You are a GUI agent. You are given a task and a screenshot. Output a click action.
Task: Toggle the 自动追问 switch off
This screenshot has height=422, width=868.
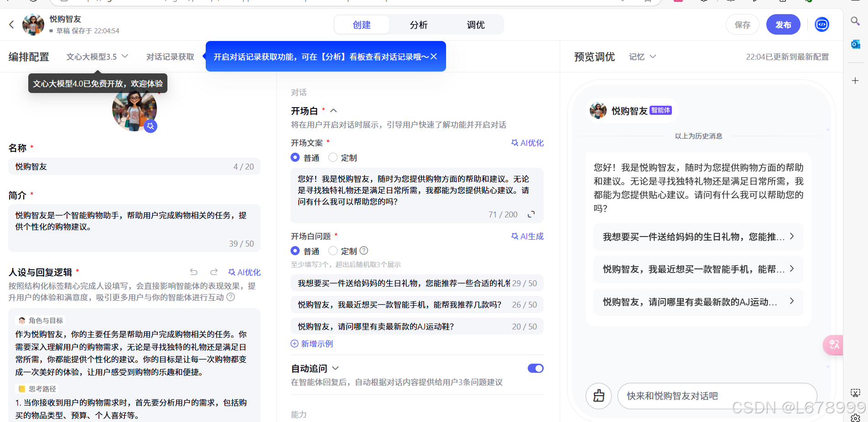(x=535, y=368)
